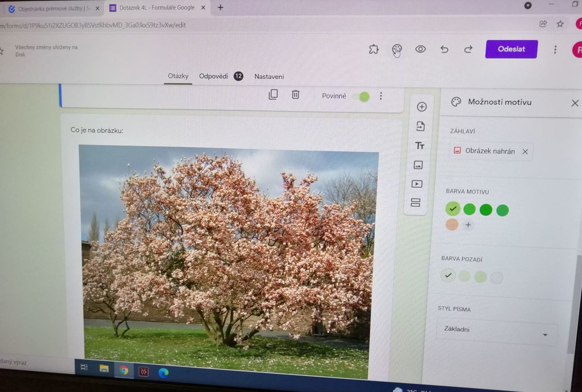Delete the question with trash icon
This screenshot has width=582, height=392.
pyautogui.click(x=296, y=95)
